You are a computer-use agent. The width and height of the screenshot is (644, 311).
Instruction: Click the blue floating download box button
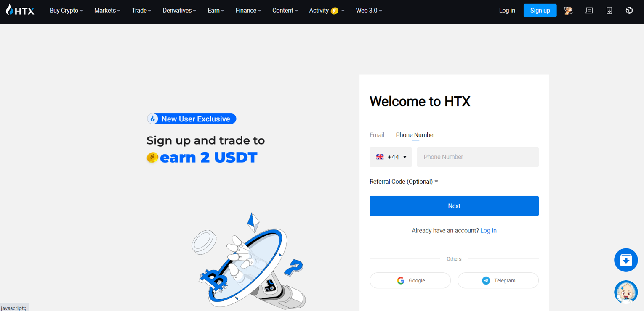(x=626, y=260)
